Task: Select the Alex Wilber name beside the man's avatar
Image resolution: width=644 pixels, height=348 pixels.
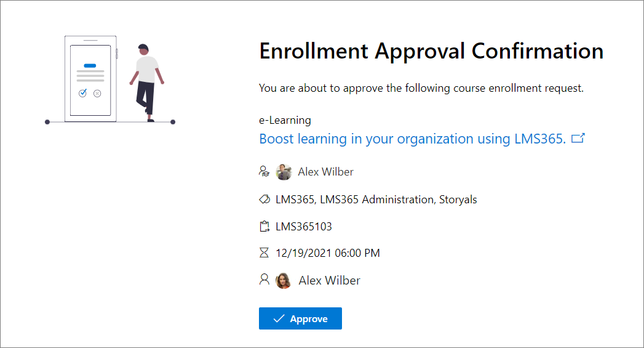Action: point(325,172)
